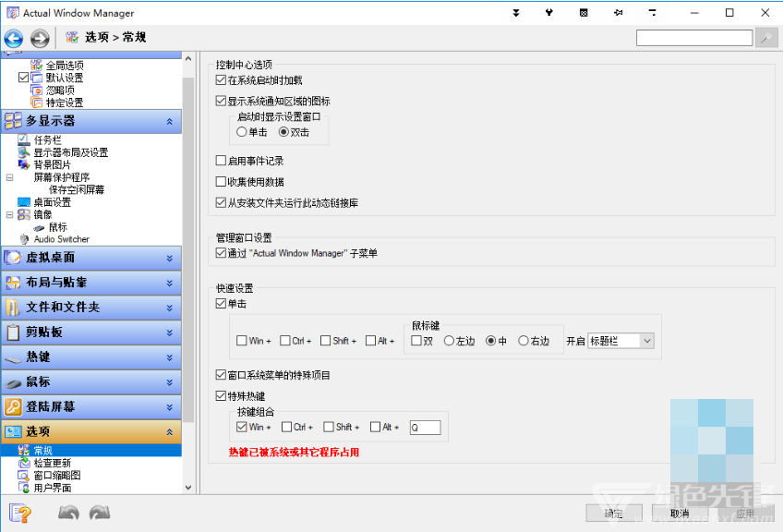Select the 左边 mouse button radio
The image size is (783, 532).
(x=449, y=341)
